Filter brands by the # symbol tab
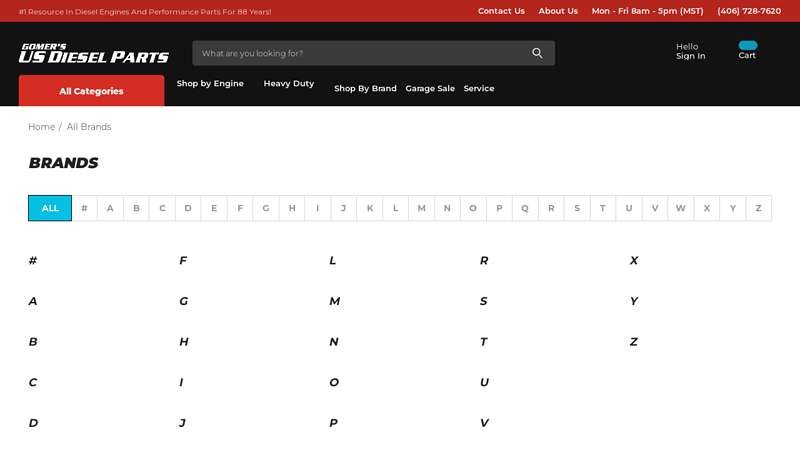800x450 pixels. 84,208
